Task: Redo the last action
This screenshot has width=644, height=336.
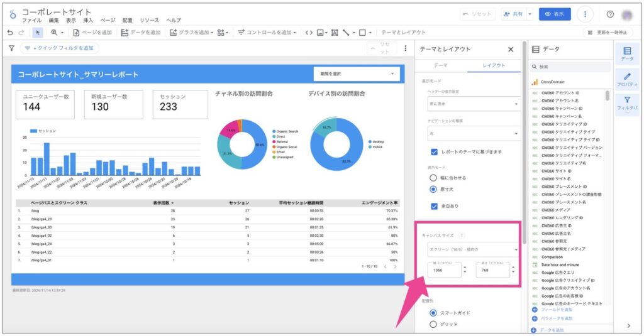Action: pos(21,33)
